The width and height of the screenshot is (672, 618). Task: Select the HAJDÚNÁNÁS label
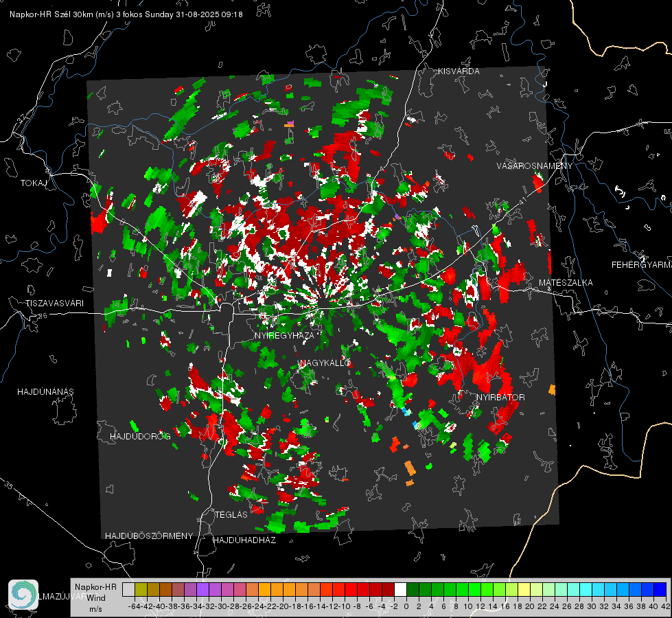pyautogui.click(x=45, y=392)
